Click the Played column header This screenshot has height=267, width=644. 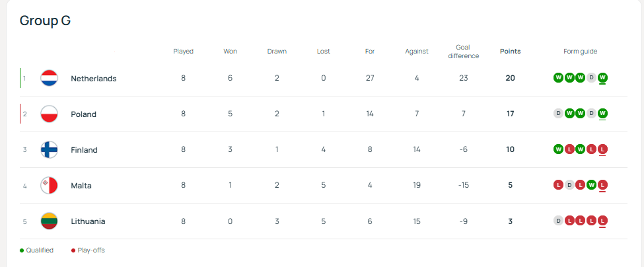pos(183,52)
